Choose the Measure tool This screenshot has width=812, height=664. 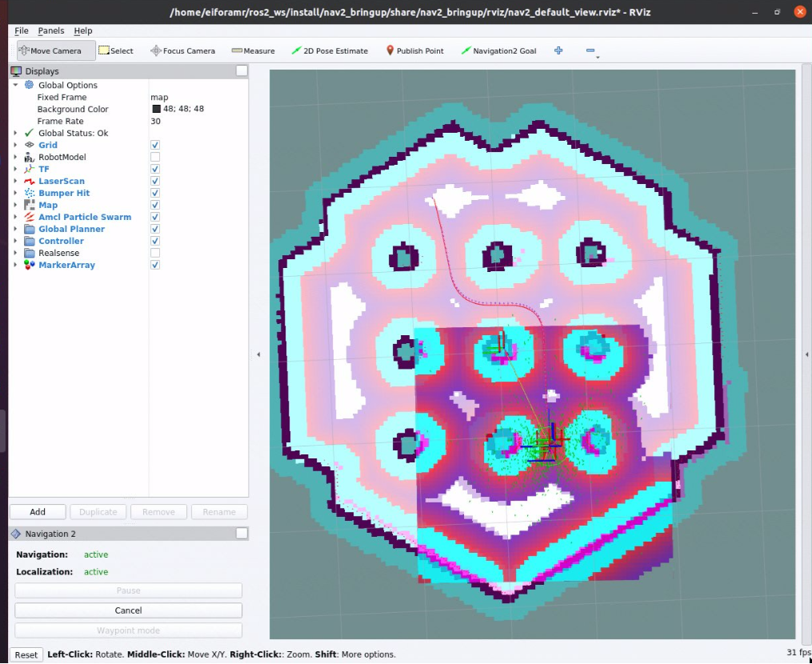point(253,51)
